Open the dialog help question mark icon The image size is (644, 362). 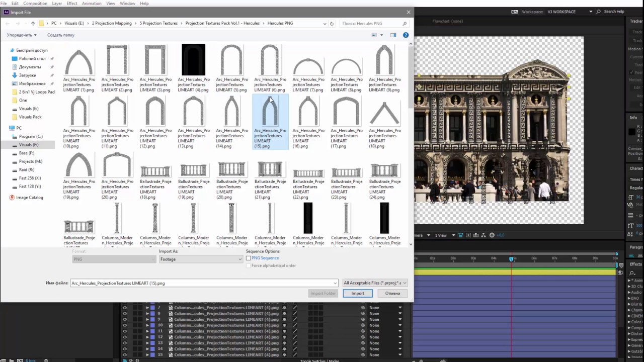click(406, 35)
